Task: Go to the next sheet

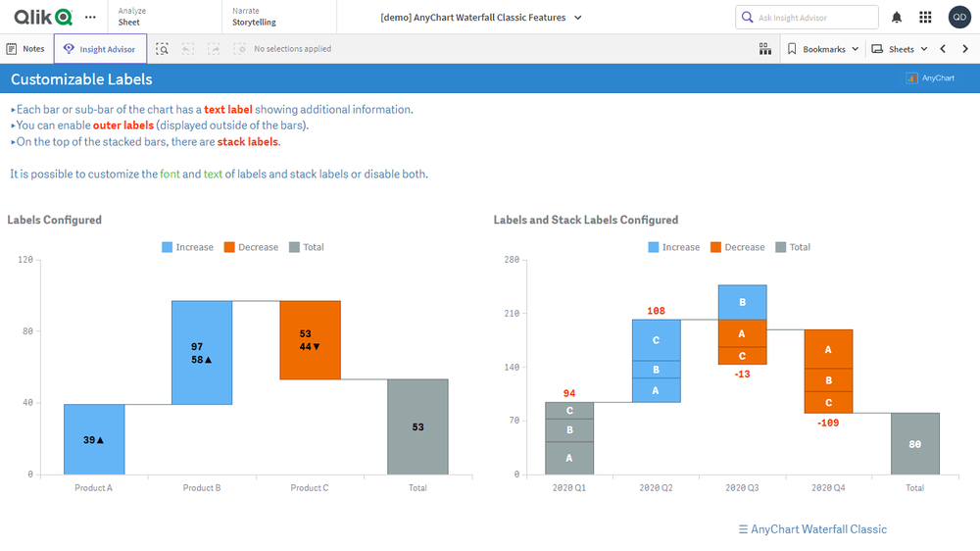Action: [965, 49]
